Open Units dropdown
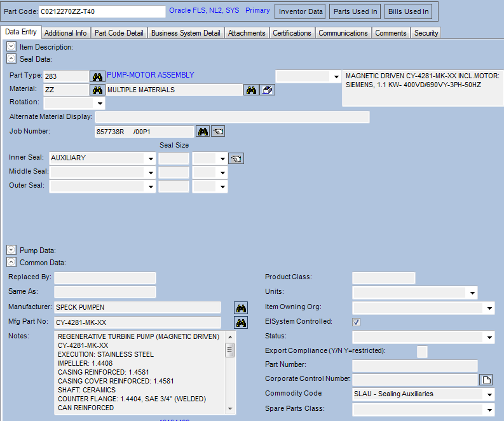Image resolution: width=504 pixels, height=421 pixels. click(472, 293)
